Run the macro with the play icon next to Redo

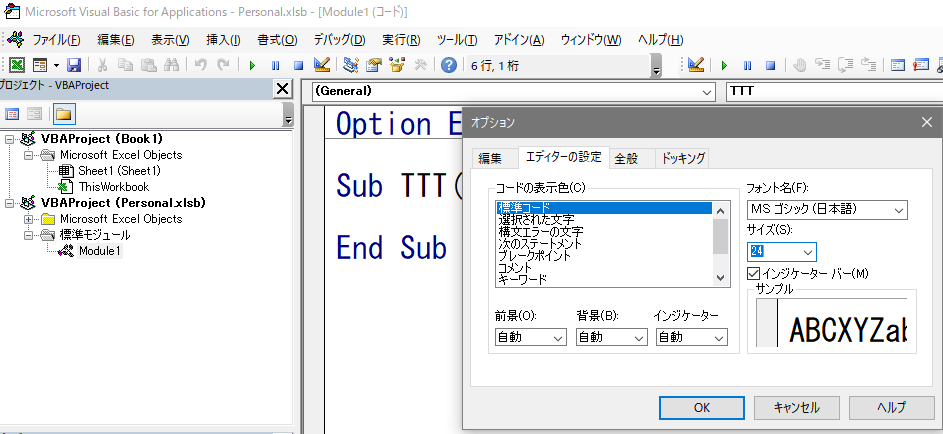tap(253, 65)
